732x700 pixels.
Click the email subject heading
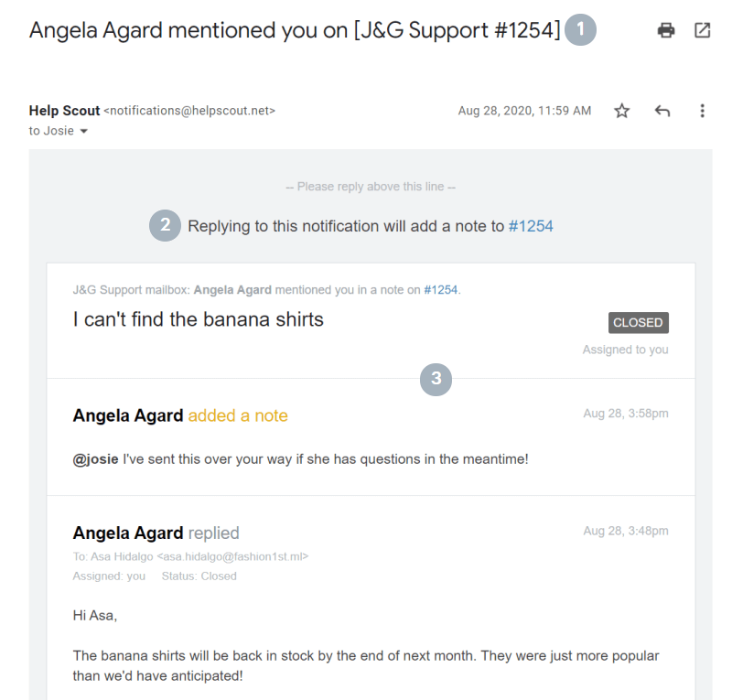[295, 30]
